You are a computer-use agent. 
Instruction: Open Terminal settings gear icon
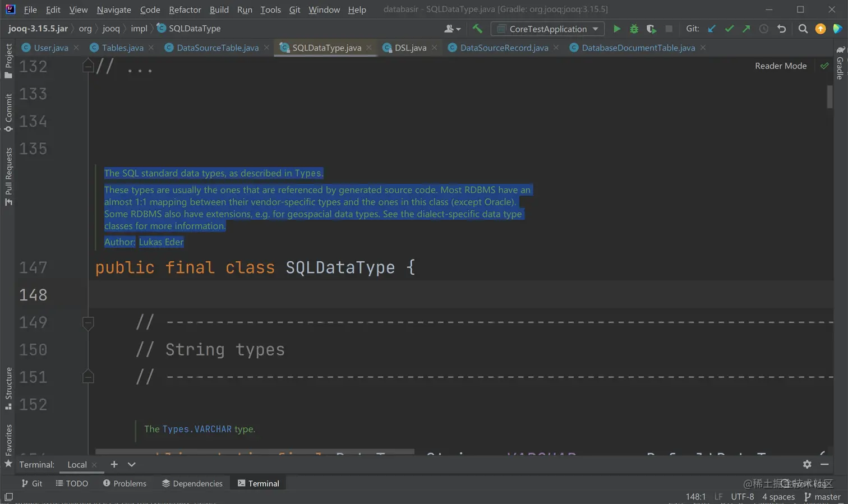point(807,464)
